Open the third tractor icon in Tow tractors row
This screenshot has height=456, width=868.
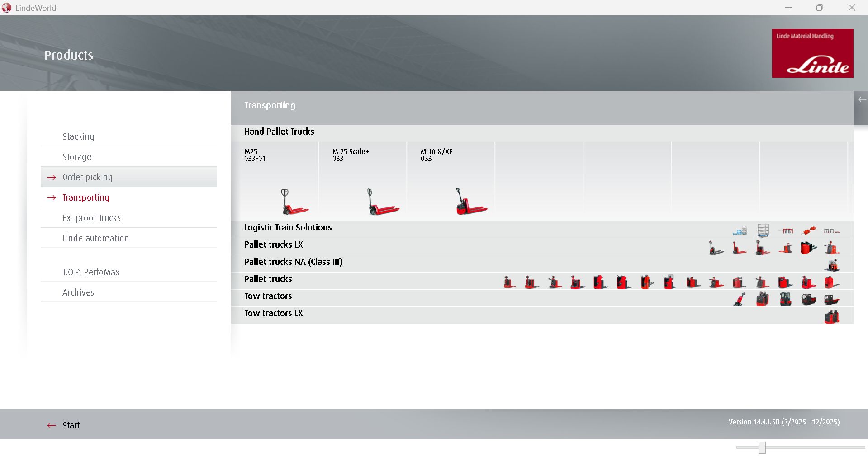[786, 299]
